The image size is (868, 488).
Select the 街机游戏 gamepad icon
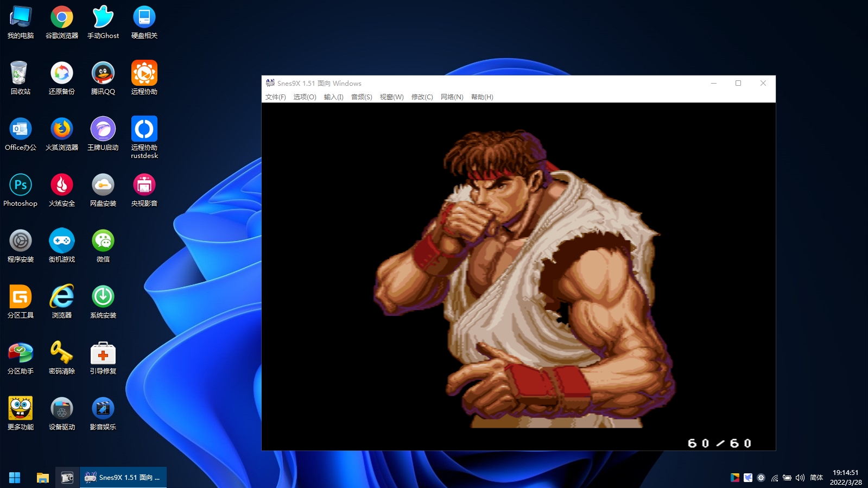click(62, 246)
